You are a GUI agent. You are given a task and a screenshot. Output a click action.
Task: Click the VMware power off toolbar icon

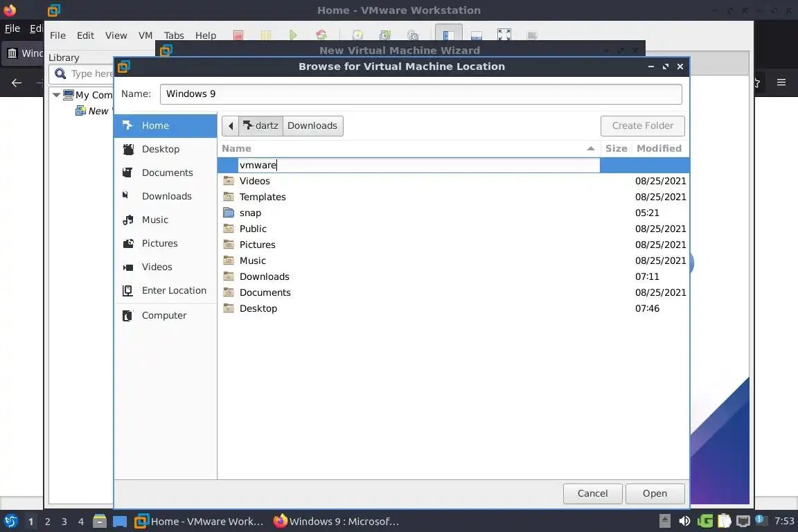coord(238,35)
